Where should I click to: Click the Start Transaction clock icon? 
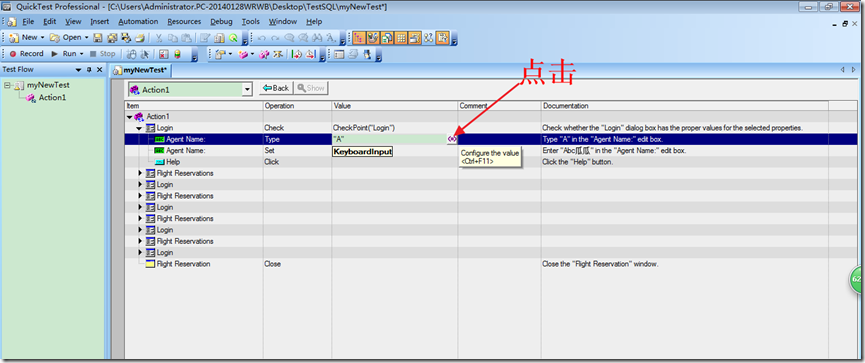click(297, 54)
